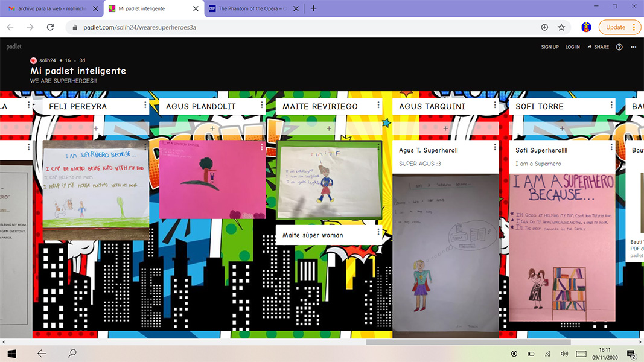The width and height of the screenshot is (644, 362).
Task: Click the SHARE button in Padlet header
Action: [598, 47]
